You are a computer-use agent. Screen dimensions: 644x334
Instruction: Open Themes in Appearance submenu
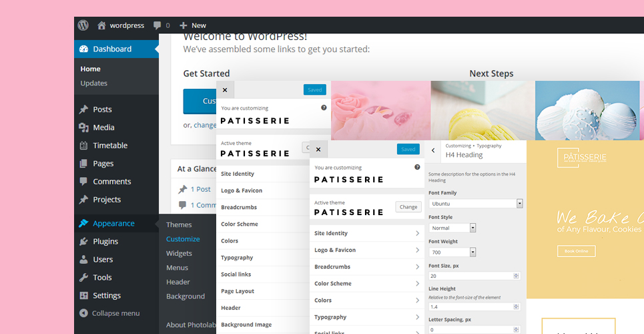tap(179, 224)
